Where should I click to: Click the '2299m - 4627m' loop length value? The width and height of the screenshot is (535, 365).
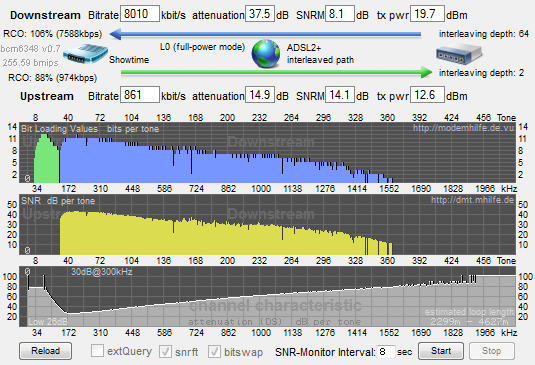(x=469, y=321)
